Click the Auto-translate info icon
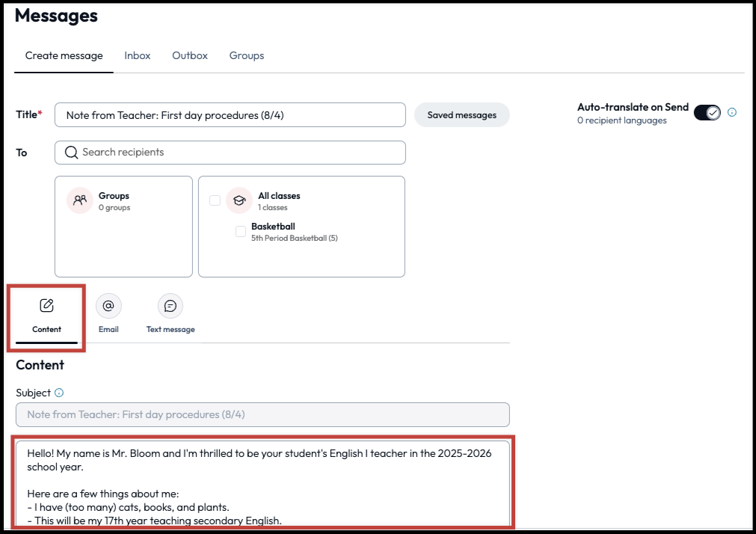The image size is (756, 534). pyautogui.click(x=732, y=112)
